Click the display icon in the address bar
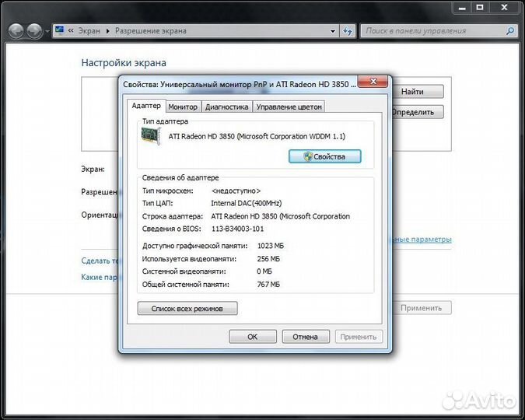This screenshot has height=420, width=525. (x=60, y=30)
